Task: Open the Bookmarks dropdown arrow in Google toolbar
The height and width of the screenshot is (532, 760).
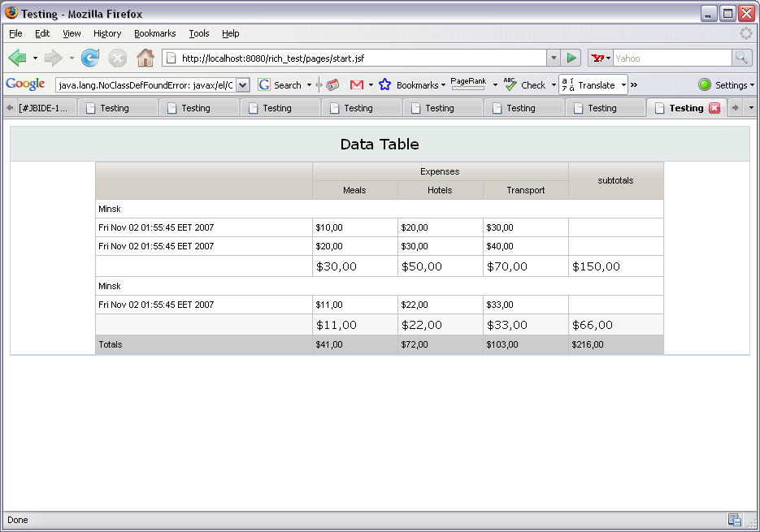Action: pos(443,85)
